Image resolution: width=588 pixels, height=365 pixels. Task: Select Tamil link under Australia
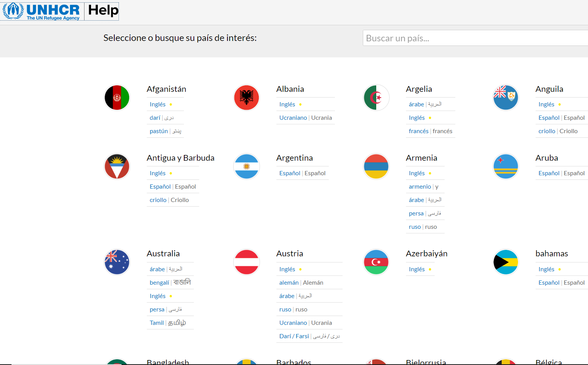157,323
